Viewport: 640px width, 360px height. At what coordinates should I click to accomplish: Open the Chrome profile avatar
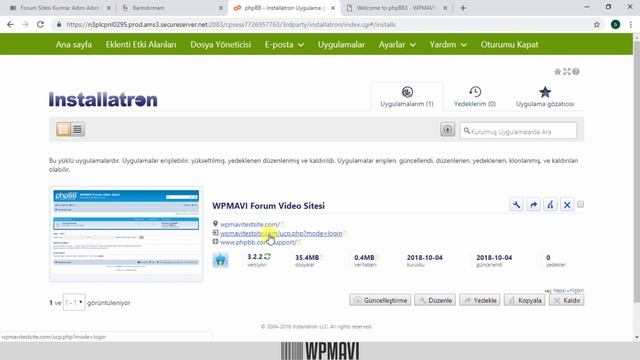(616, 24)
